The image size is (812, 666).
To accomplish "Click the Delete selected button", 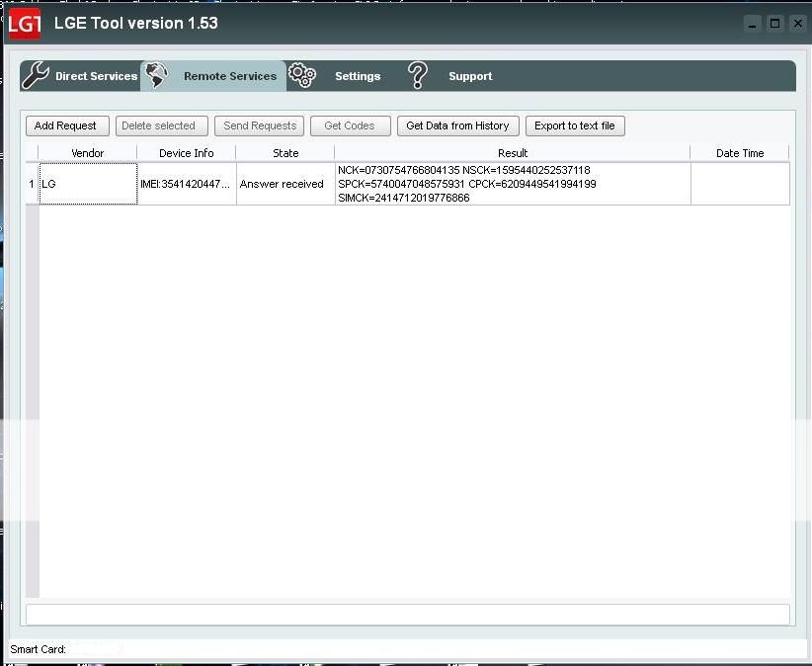I will click(158, 125).
